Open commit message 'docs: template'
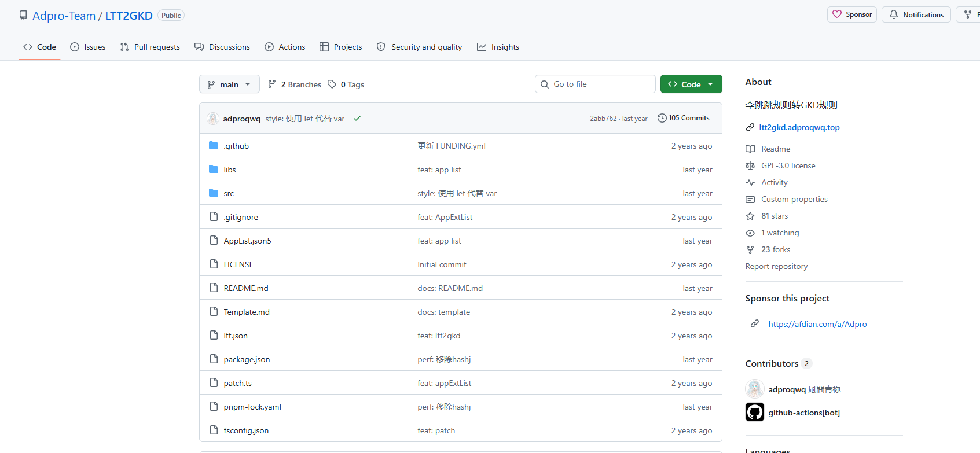 (443, 312)
